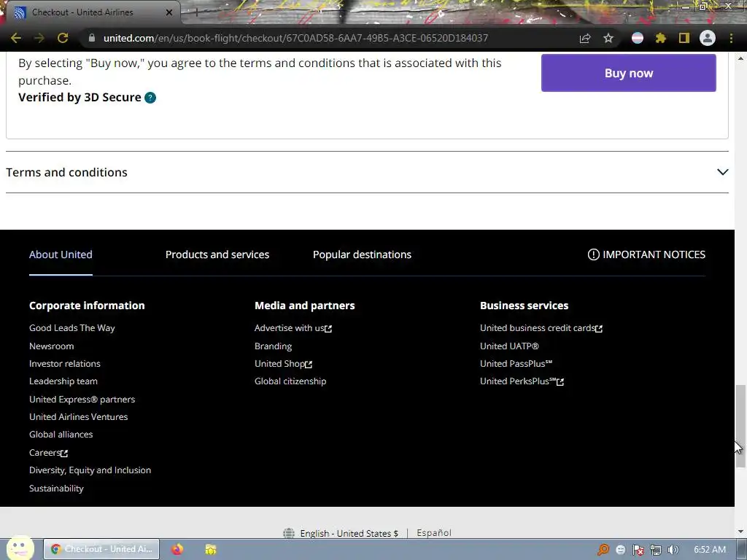Open file manager from taskbar

(211, 549)
